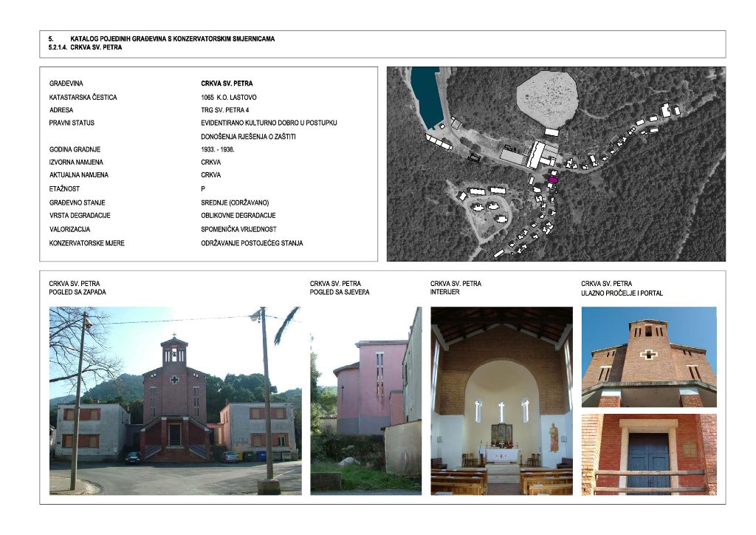Click the value 'SPOMENIČKA VRIJEDNOST'
This screenshot has height=535, width=756.
[238, 229]
